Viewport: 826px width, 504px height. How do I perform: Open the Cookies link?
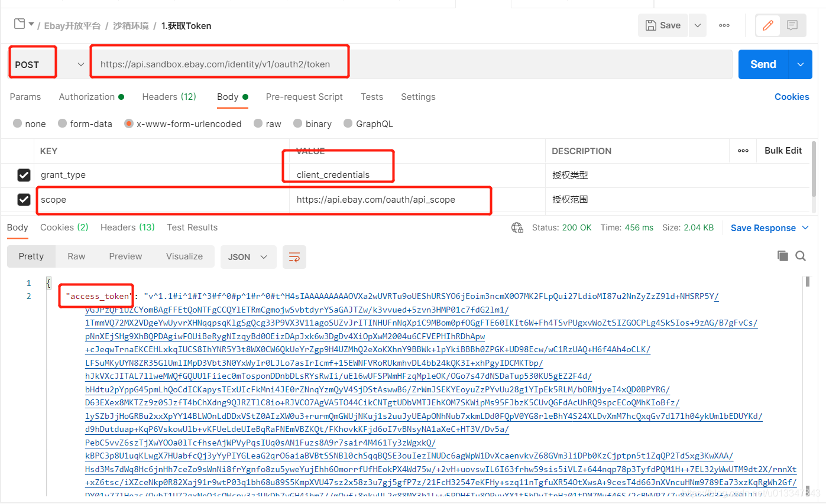[x=792, y=97]
